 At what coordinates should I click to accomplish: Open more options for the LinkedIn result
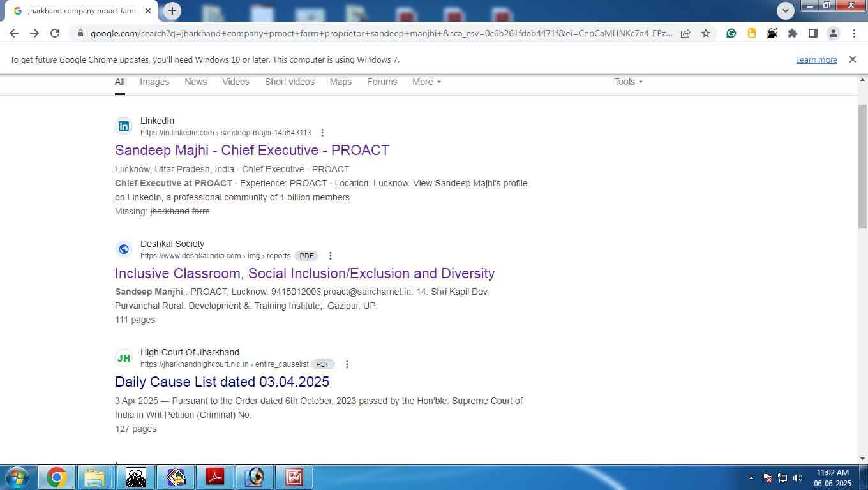322,133
